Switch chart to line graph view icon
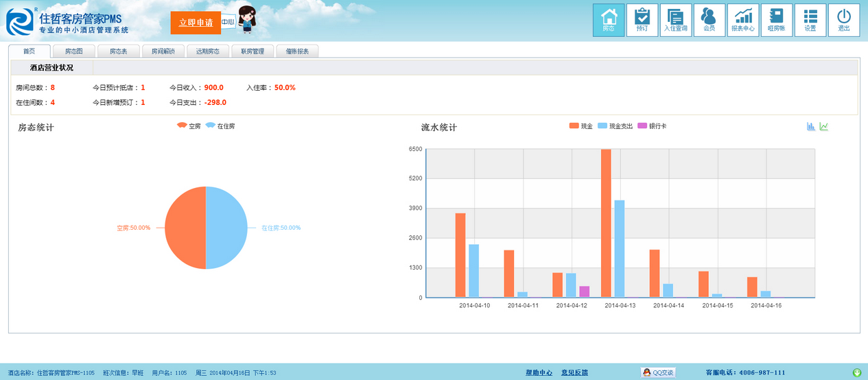868x380 pixels. [824, 126]
